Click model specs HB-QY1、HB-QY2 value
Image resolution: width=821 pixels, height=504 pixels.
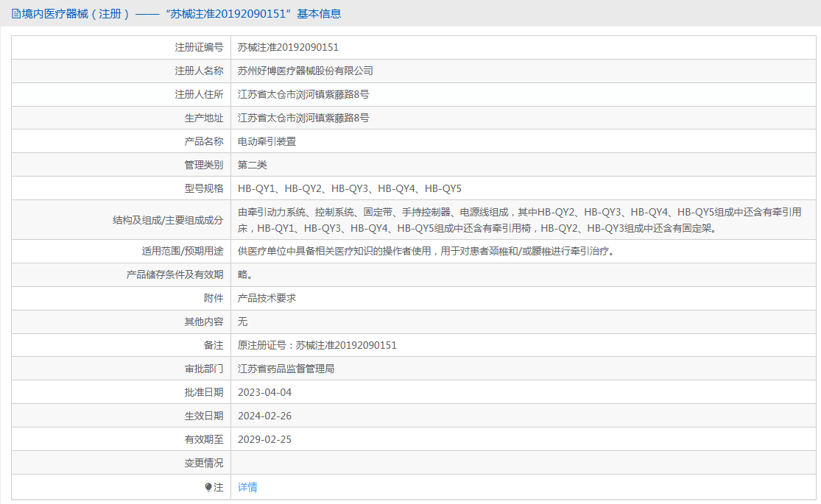pyautogui.click(x=349, y=189)
